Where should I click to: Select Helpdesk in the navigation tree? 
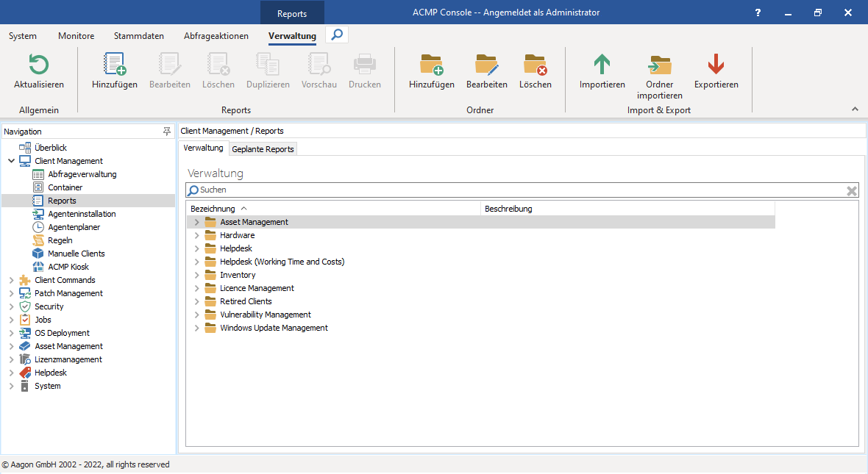(50, 373)
